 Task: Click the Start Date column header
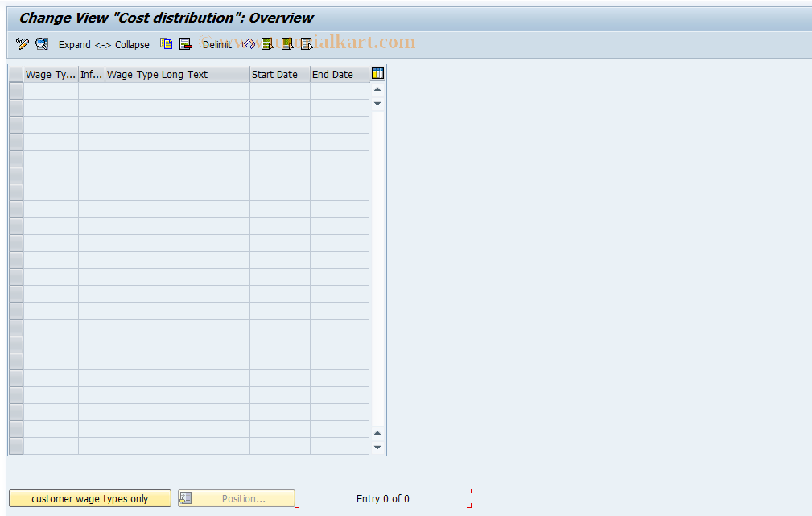[x=279, y=74]
